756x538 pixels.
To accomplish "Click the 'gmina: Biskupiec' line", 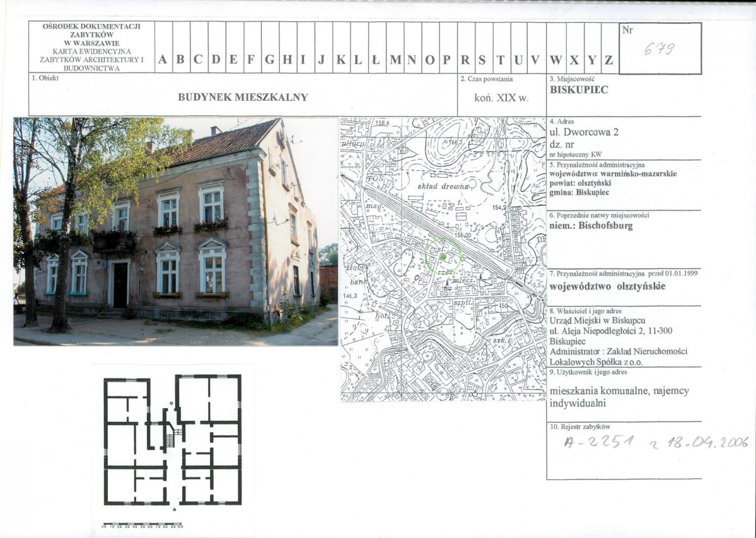I will [579, 192].
